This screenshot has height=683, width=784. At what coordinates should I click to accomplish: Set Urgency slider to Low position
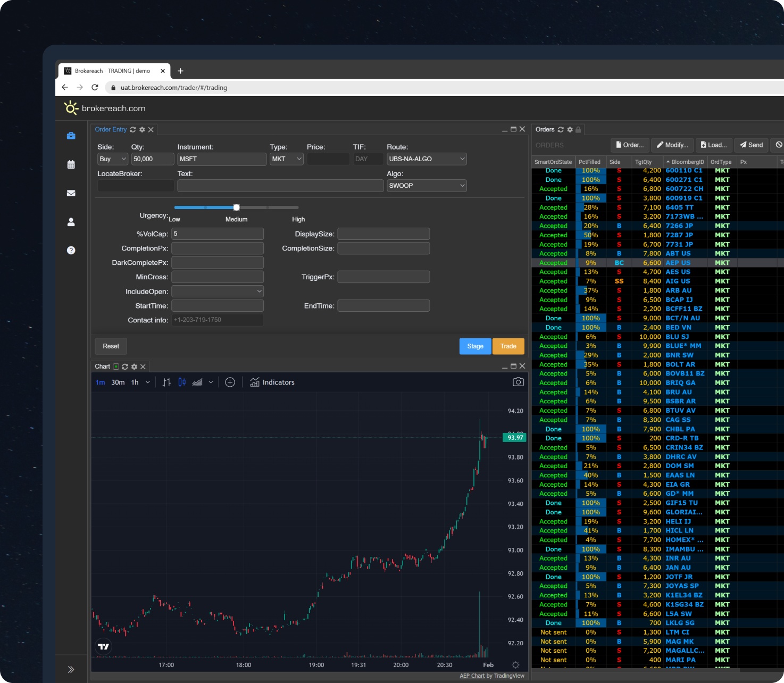(174, 207)
